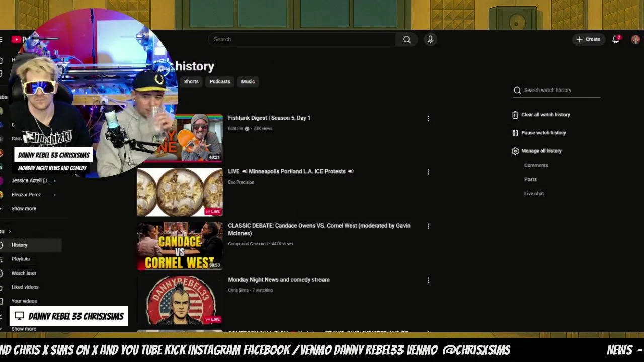Screen dimensions: 644x362
Task: Open Manage all history
Action: coord(541,151)
